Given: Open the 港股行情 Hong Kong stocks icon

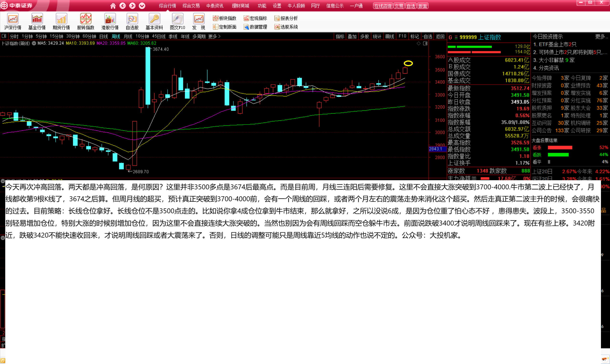Looking at the screenshot, I should click(x=110, y=22).
